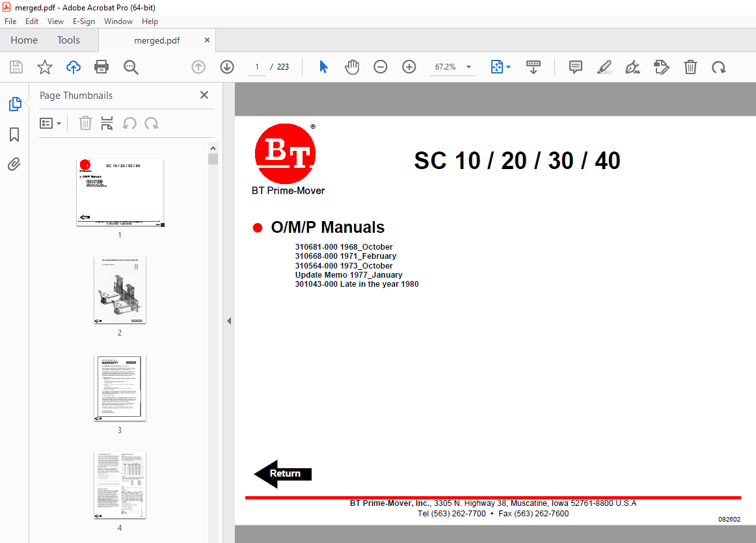This screenshot has width=756, height=543.
Task: Open the sign document pen tool
Action: pyautogui.click(x=632, y=67)
